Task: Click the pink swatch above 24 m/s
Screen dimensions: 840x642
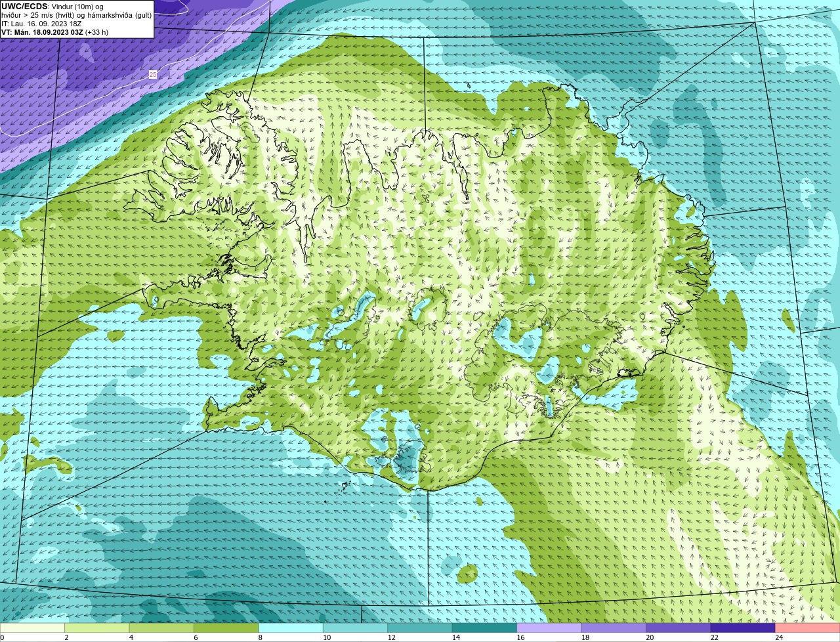Action: 808,628
